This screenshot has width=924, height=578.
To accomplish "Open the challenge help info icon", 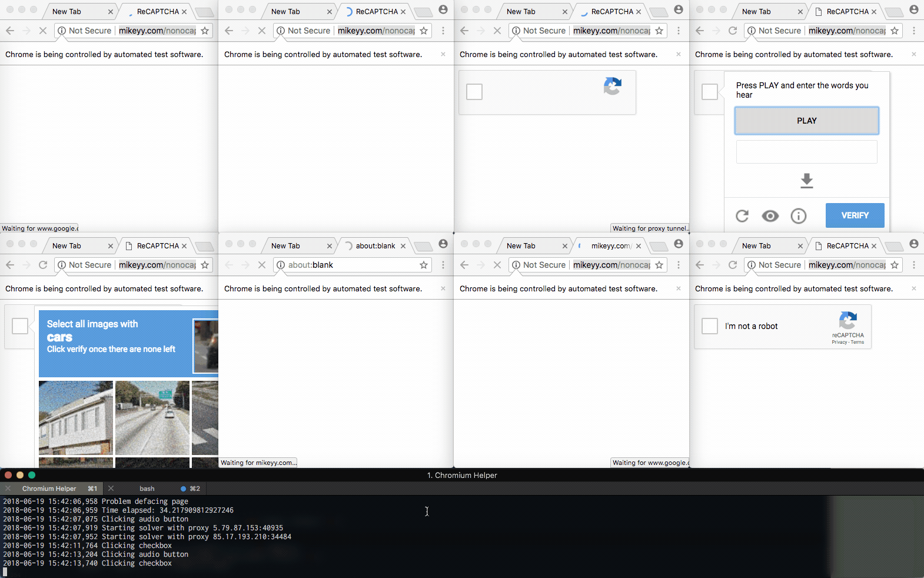I will click(x=799, y=216).
